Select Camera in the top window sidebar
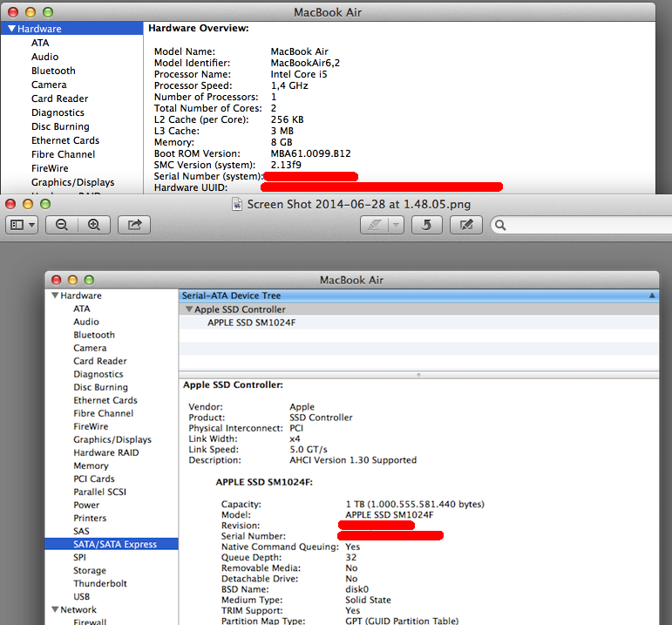This screenshot has width=672, height=625. click(x=49, y=85)
